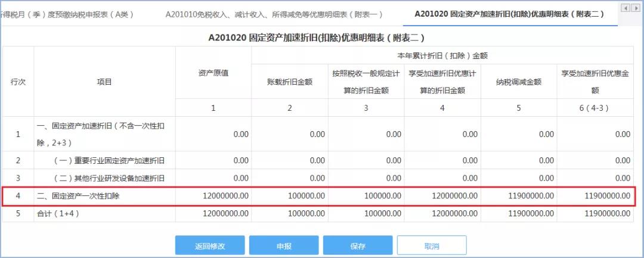
Task: Click row 2 资产原值 0.00 cell
Action: pos(213,160)
